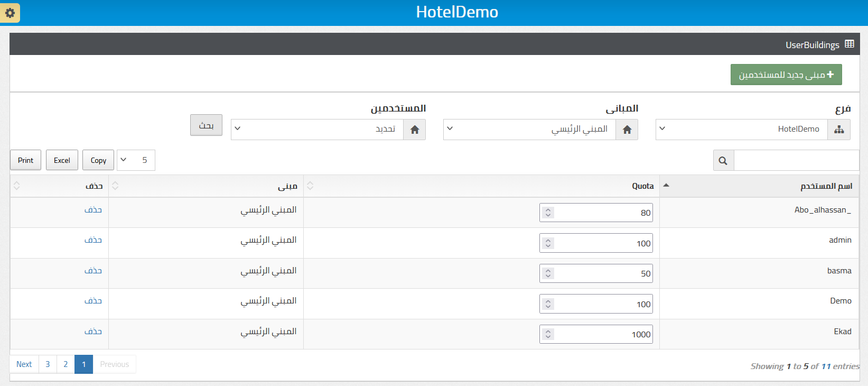
Task: Click the Previous pagination button
Action: (x=115, y=364)
